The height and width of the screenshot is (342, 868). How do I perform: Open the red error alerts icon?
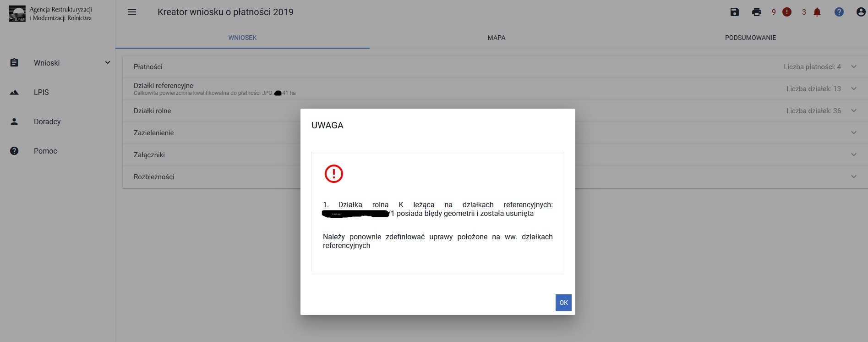pos(787,12)
